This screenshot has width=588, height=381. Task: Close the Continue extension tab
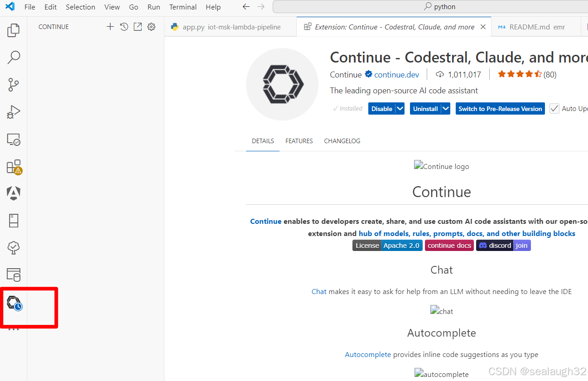click(483, 27)
